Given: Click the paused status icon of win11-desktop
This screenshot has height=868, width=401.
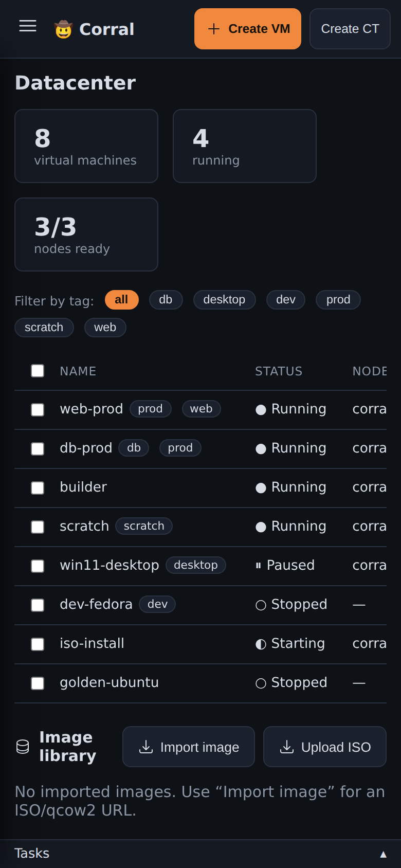Looking at the screenshot, I should [x=259, y=566].
